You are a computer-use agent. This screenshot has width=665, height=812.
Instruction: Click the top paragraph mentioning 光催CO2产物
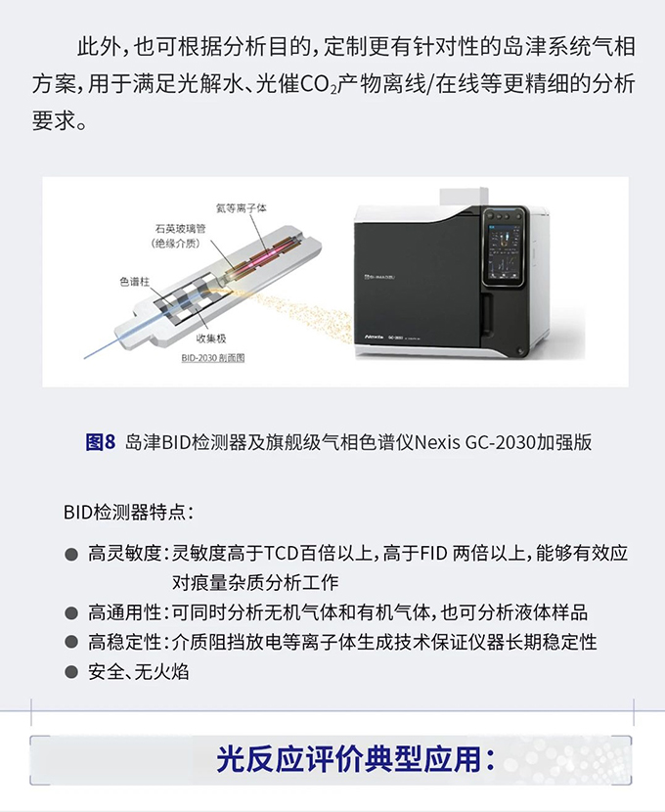click(333, 84)
